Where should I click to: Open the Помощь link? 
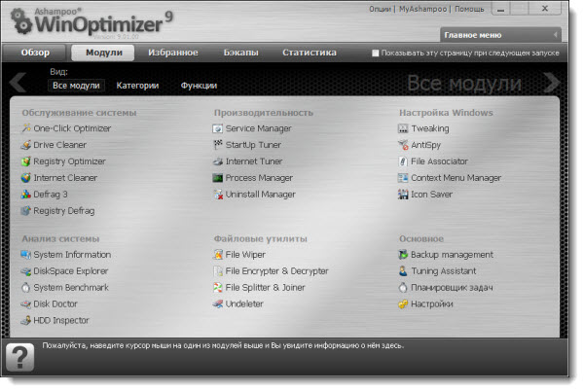(x=469, y=9)
